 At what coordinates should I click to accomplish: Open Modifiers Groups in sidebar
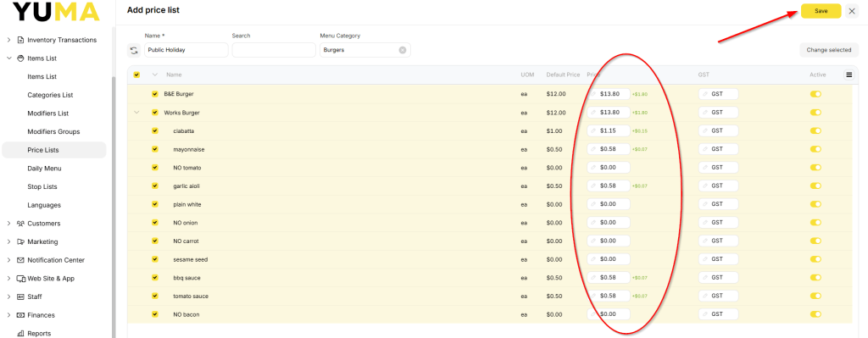(x=53, y=131)
